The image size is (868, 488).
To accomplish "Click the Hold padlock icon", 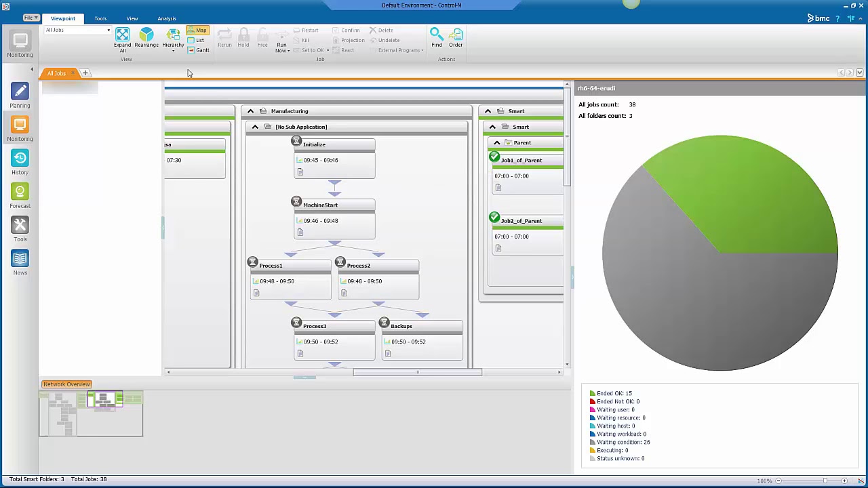I will (243, 34).
